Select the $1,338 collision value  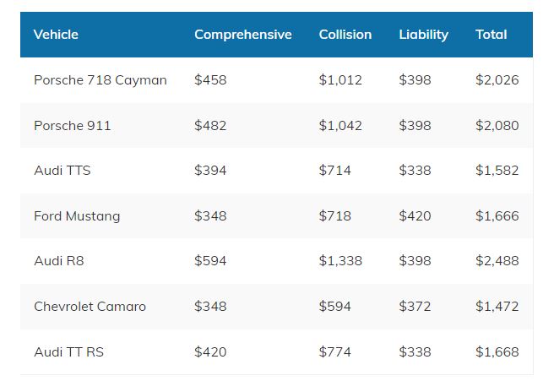[340, 261]
